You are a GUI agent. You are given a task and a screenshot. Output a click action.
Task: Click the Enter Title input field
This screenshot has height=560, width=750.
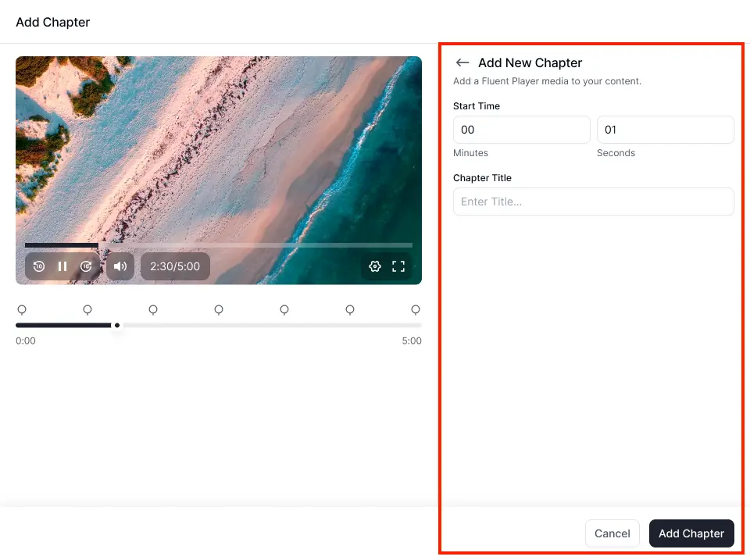[593, 202]
